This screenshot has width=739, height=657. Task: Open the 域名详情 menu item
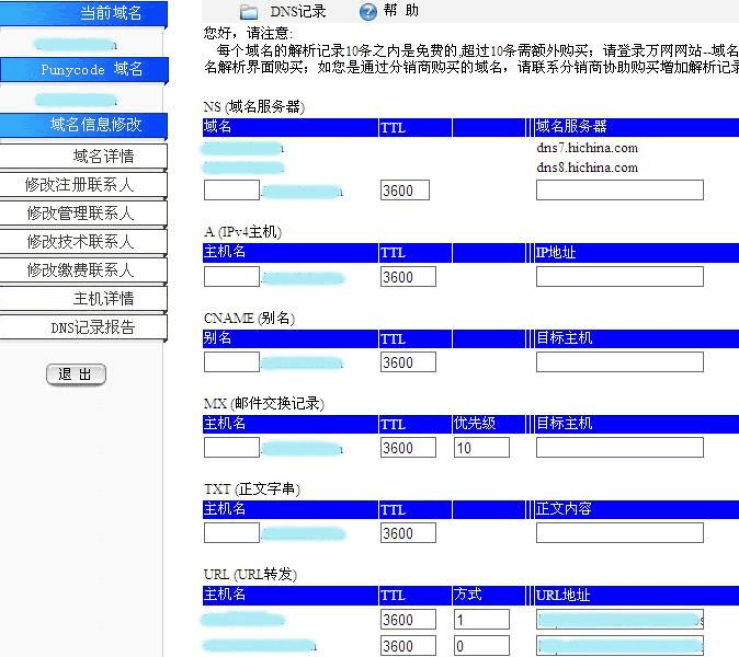84,156
